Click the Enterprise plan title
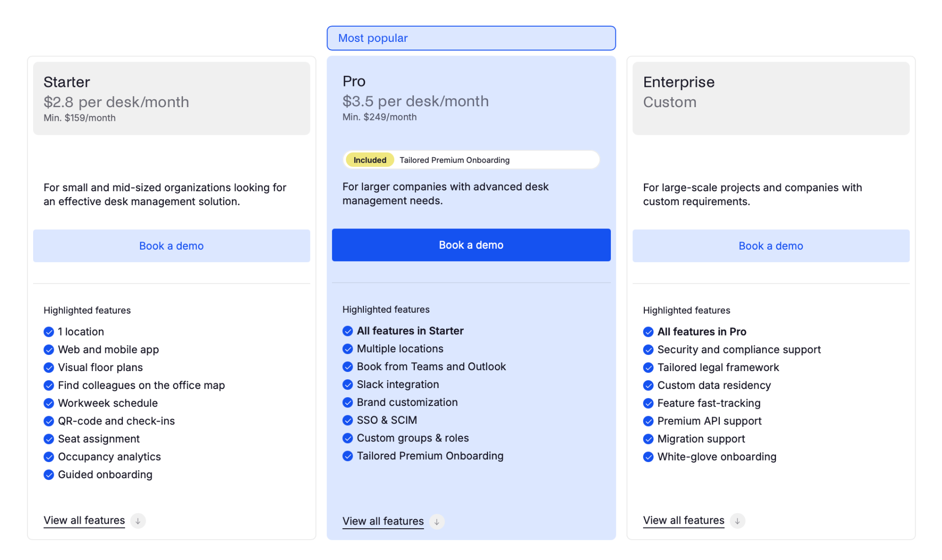 coord(678,82)
